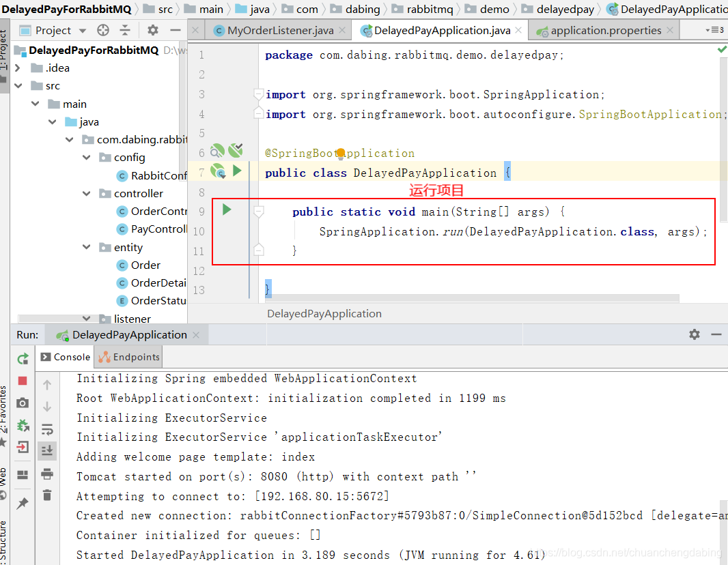Click the Spring bean gutter icon on line 7
Image resolution: width=728 pixels, height=565 pixels.
click(218, 171)
